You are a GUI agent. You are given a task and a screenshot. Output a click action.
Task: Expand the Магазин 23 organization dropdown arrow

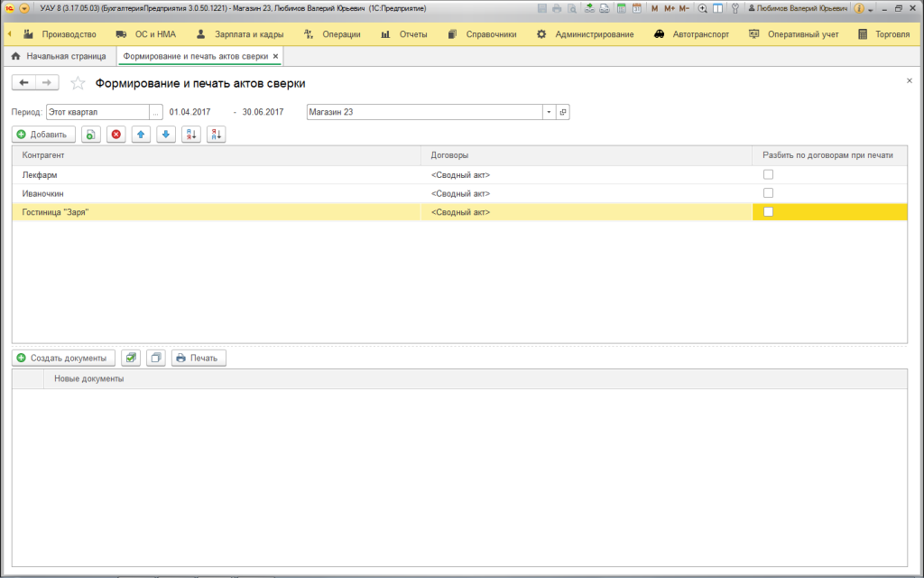coord(550,112)
